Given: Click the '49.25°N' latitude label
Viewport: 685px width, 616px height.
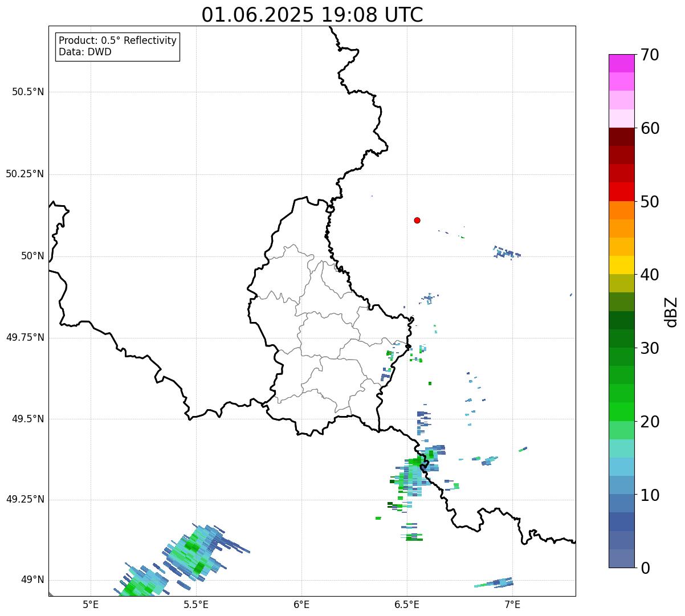Looking at the screenshot, I should pos(25,499).
